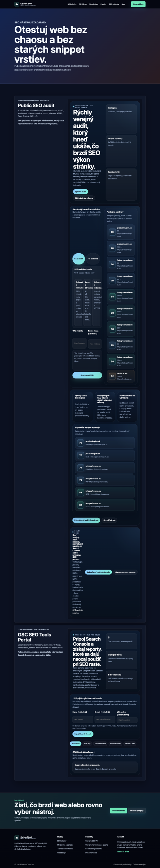Image resolution: width=160 pixels, height=868 pixels.
Task: Click 'GSC SEO Tools Portal' heading
Action: (x=34, y=637)
